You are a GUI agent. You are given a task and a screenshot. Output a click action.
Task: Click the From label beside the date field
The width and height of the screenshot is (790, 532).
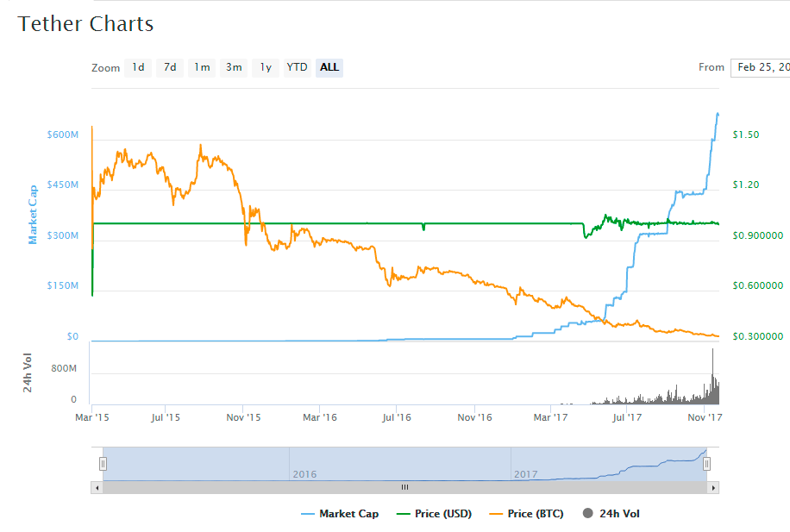pyautogui.click(x=712, y=67)
